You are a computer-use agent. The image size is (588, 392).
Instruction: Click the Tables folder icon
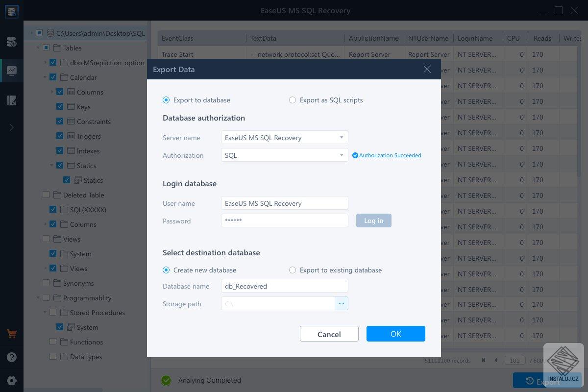[57, 48]
